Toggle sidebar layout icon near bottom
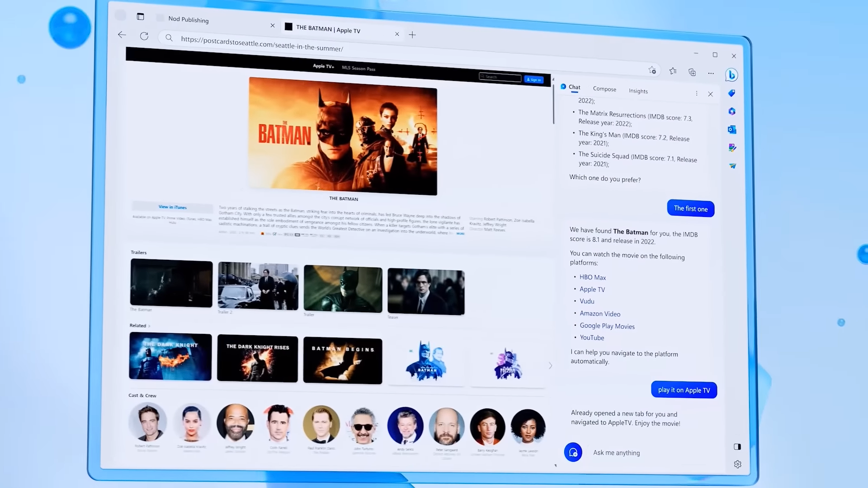This screenshot has width=868, height=488. coord(737,447)
